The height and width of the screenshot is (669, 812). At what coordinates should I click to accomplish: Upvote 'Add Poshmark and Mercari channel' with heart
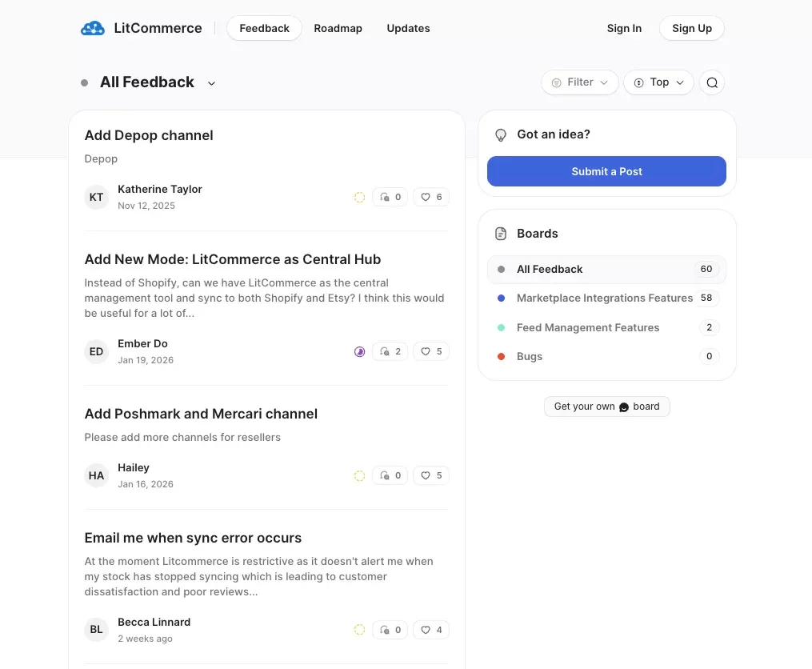click(x=430, y=475)
